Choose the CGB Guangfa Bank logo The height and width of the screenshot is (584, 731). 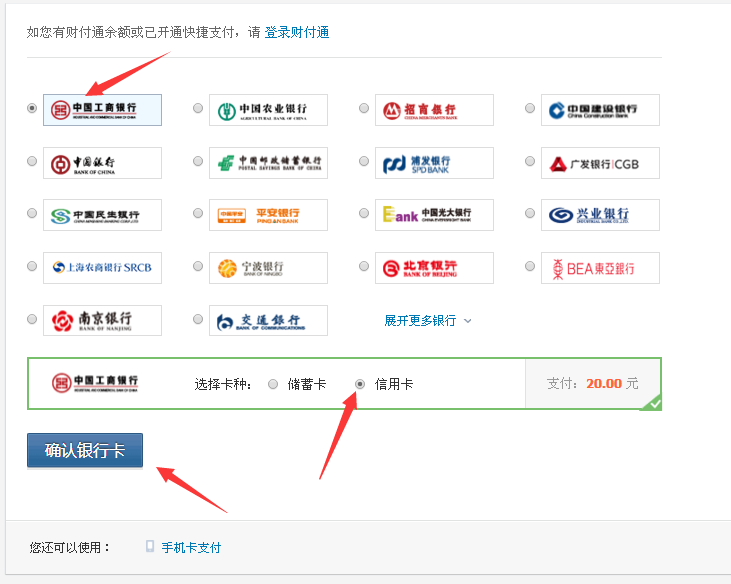click(600, 163)
